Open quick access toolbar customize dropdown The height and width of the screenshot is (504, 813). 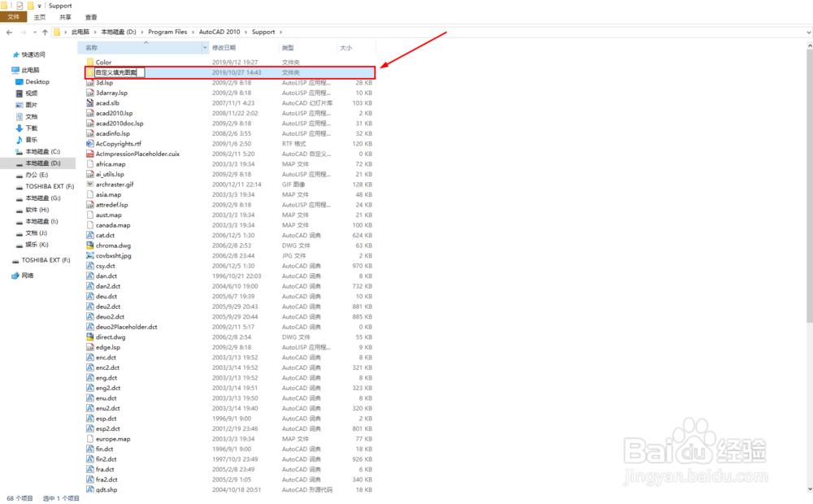pos(39,6)
